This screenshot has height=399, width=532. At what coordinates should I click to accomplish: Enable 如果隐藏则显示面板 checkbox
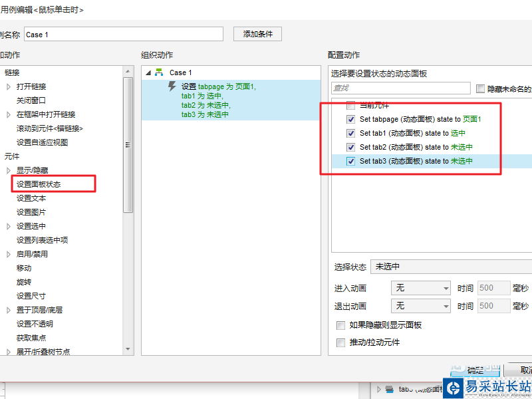(341, 325)
